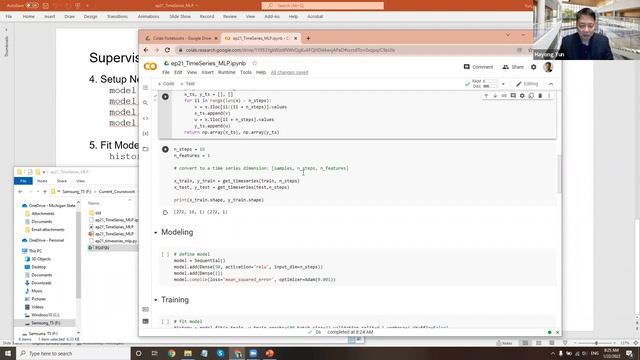Open Explorer address path dropdown before Samsung_T5

pos(59,191)
